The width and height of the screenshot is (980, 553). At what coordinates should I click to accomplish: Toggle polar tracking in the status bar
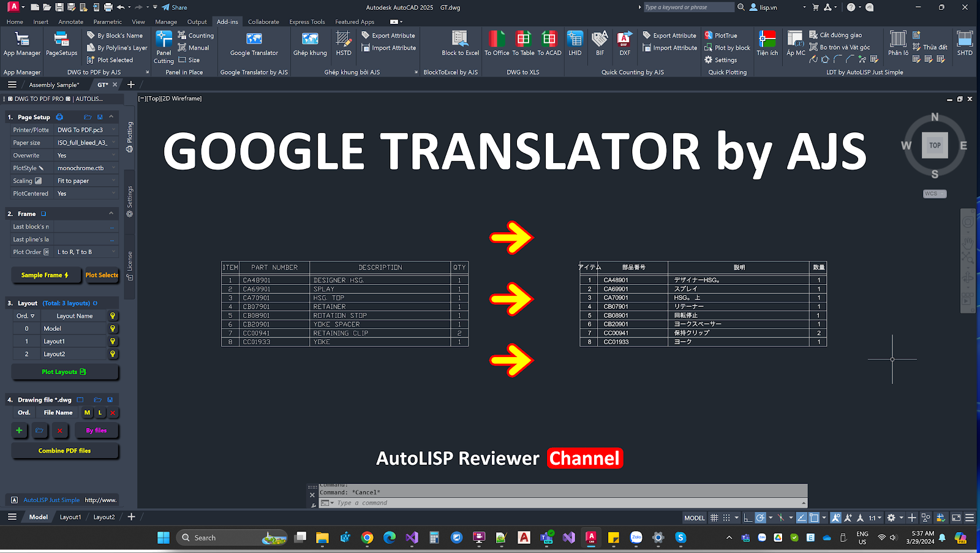coord(760,517)
